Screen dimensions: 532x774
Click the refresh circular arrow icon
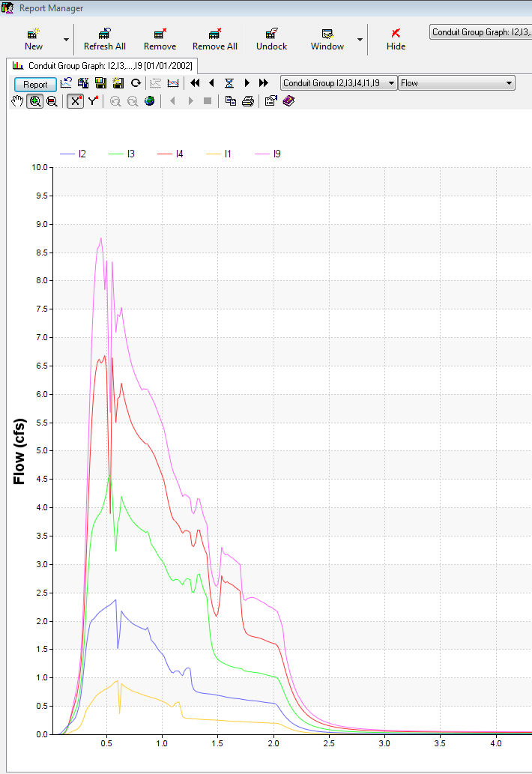point(136,83)
